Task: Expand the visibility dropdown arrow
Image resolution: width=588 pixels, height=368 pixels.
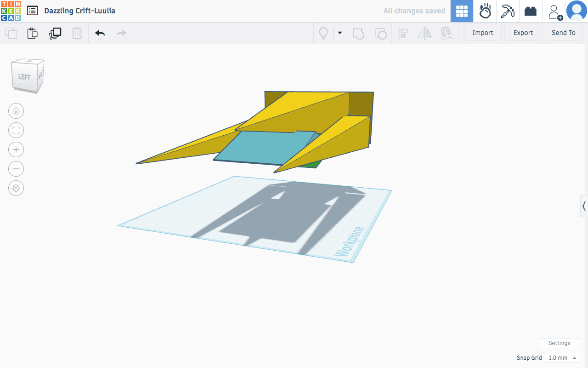Action: (340, 33)
